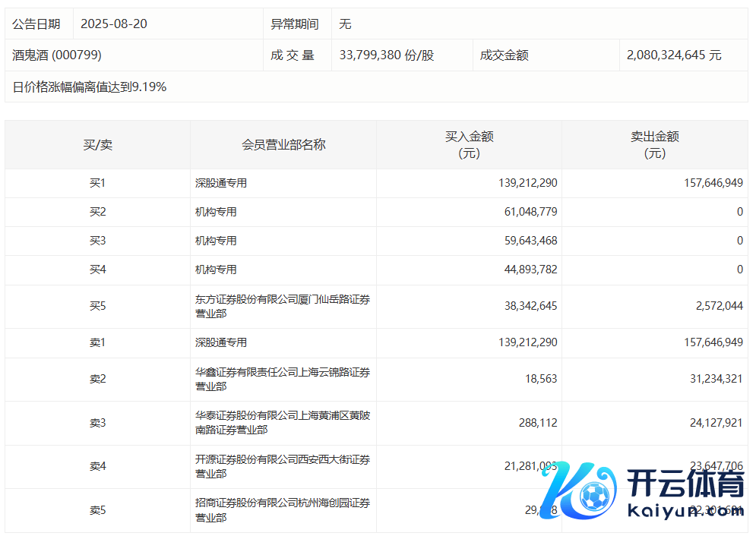
Task: Click the 买/卖 column header
Action: coord(97,144)
